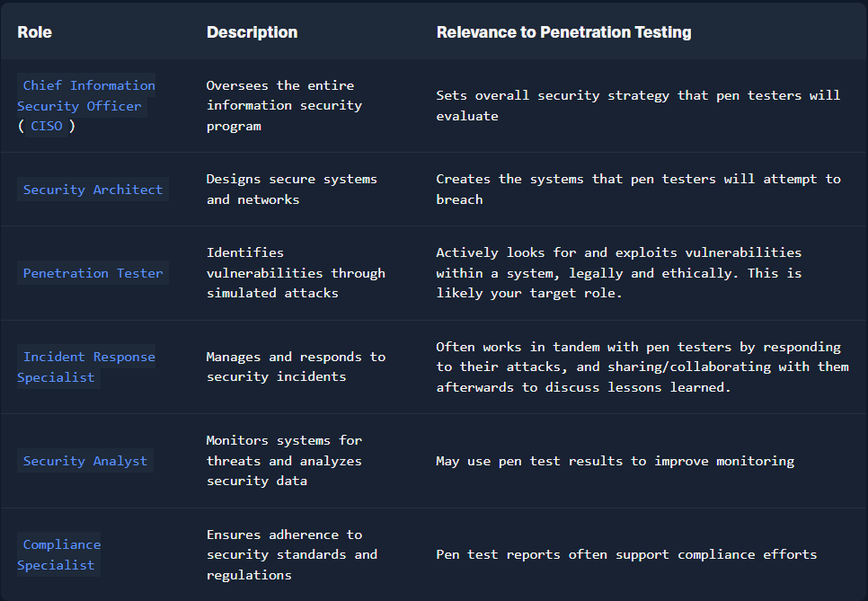This screenshot has width=868, height=601.
Task: Select the Security Analyst role label
Action: coord(84,461)
